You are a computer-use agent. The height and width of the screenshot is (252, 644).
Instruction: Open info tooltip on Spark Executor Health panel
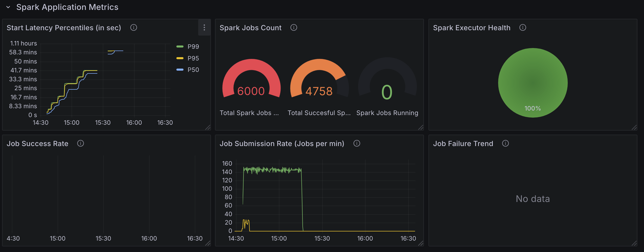523,27
